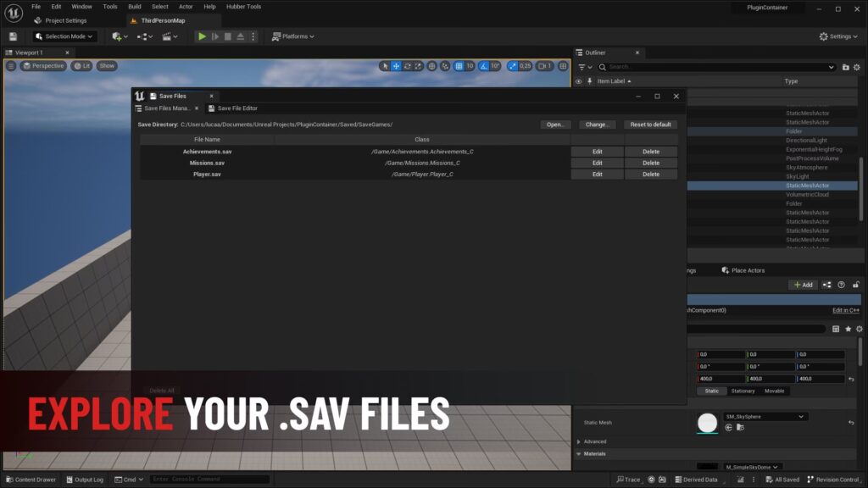868x488 pixels.
Task: Select the translate (move) gizmo tool
Action: click(396, 66)
